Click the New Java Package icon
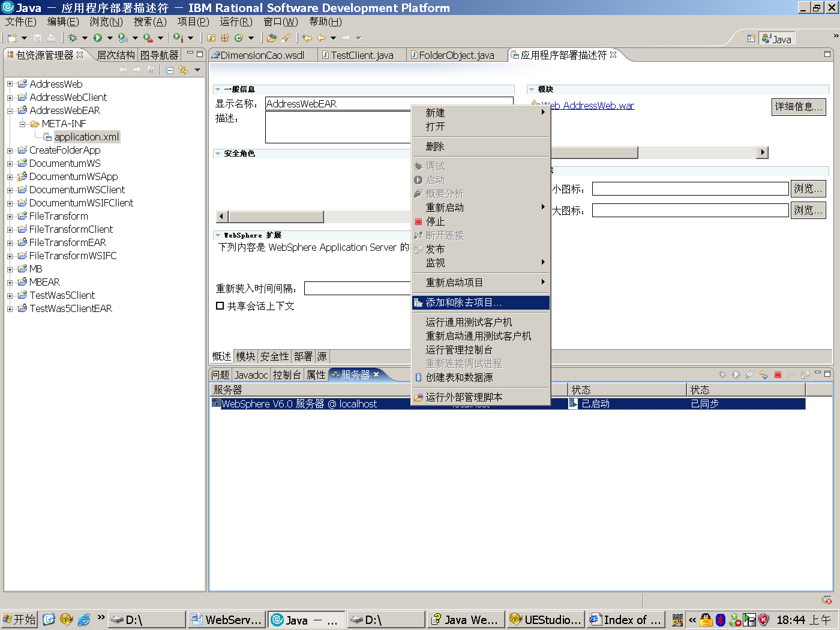The image size is (840, 630). point(225,38)
